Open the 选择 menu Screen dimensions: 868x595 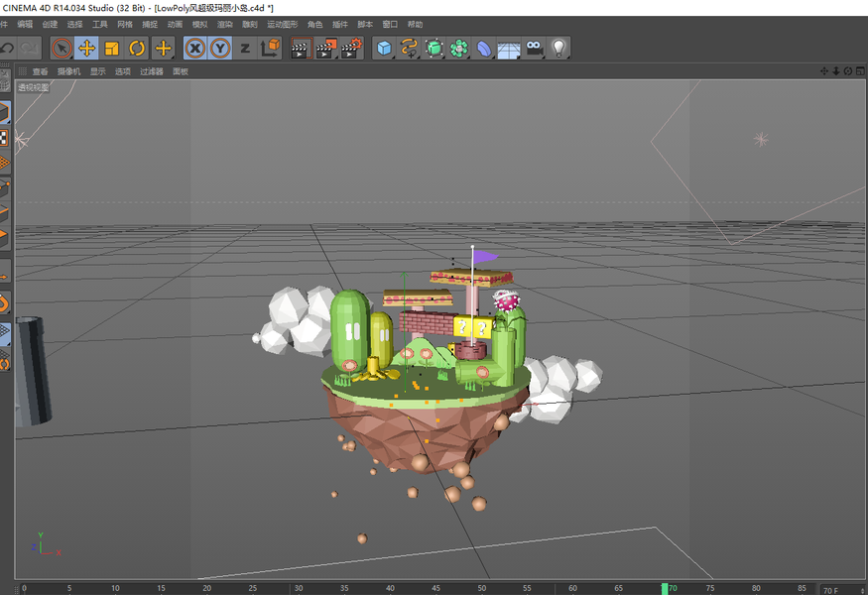pos(74,25)
